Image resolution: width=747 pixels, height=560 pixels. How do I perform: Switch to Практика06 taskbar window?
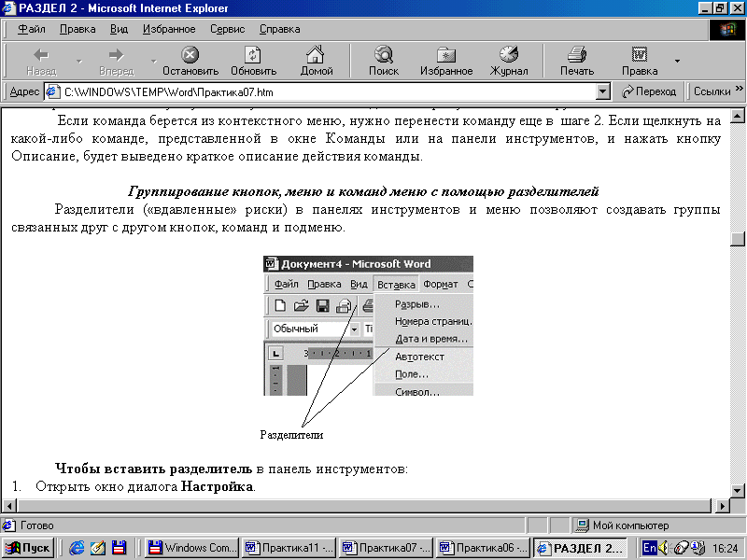pyautogui.click(x=483, y=548)
